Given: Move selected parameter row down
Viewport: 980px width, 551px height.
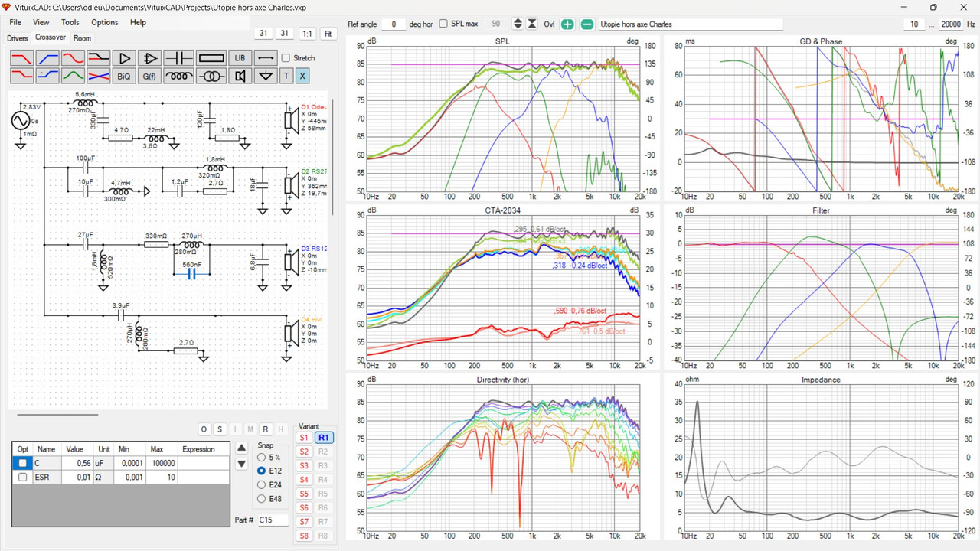Looking at the screenshot, I should click(x=242, y=464).
